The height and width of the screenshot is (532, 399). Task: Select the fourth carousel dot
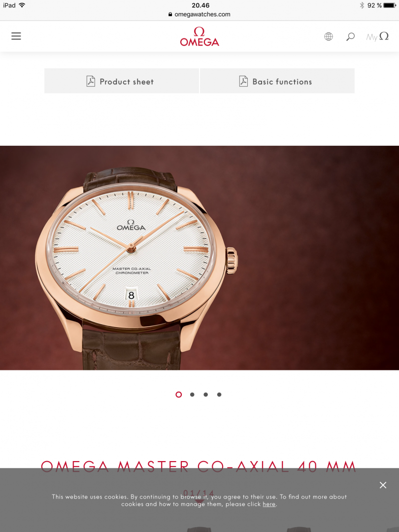(219, 394)
